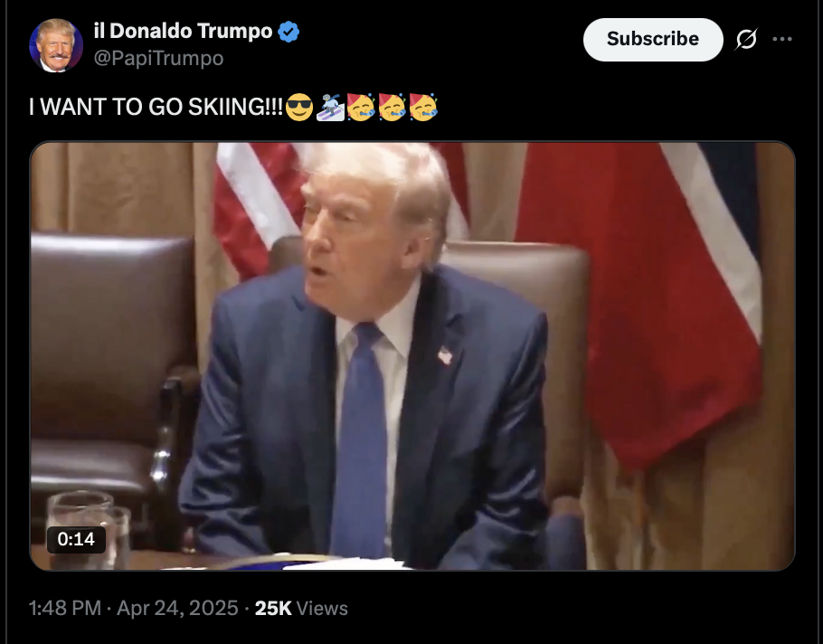The image size is (823, 644).
Task: Select the first party face emoji
Action: (x=361, y=107)
